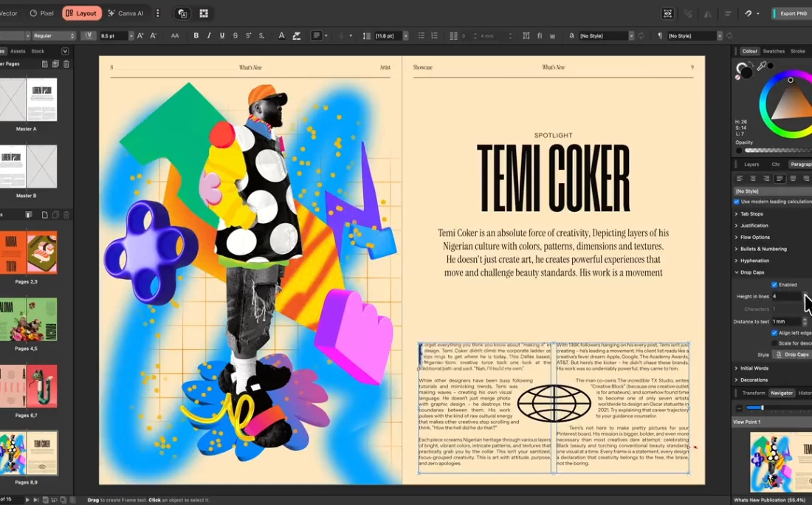Click the Export PNG button
The width and height of the screenshot is (812, 505).
(792, 13)
